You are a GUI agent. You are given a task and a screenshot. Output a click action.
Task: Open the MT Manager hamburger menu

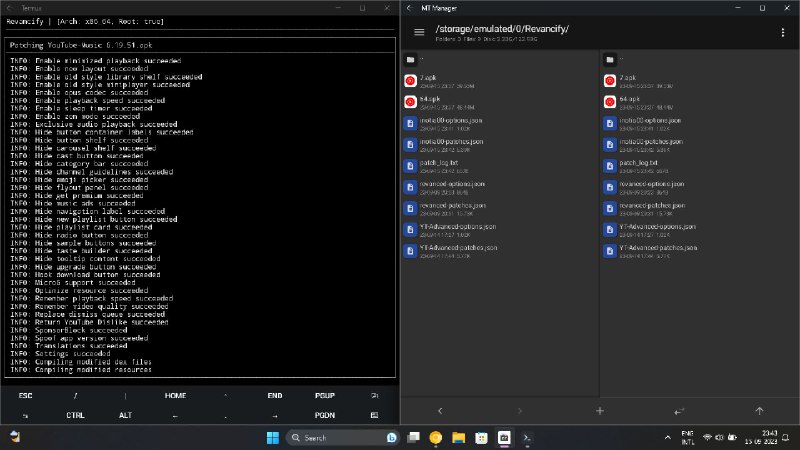tap(419, 32)
